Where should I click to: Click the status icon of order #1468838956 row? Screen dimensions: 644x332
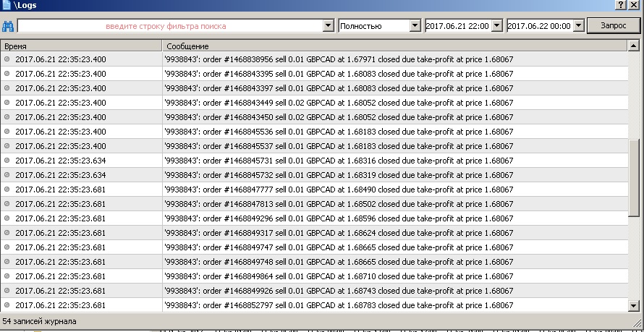[x=7, y=59]
